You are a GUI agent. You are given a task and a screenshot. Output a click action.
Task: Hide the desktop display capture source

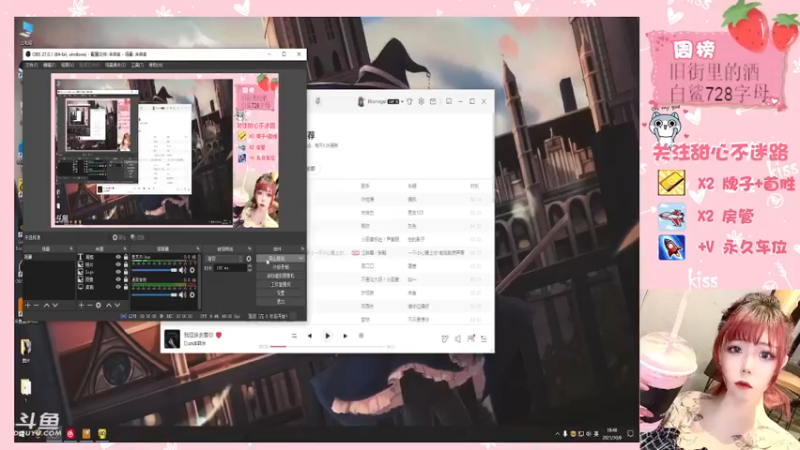click(118, 287)
